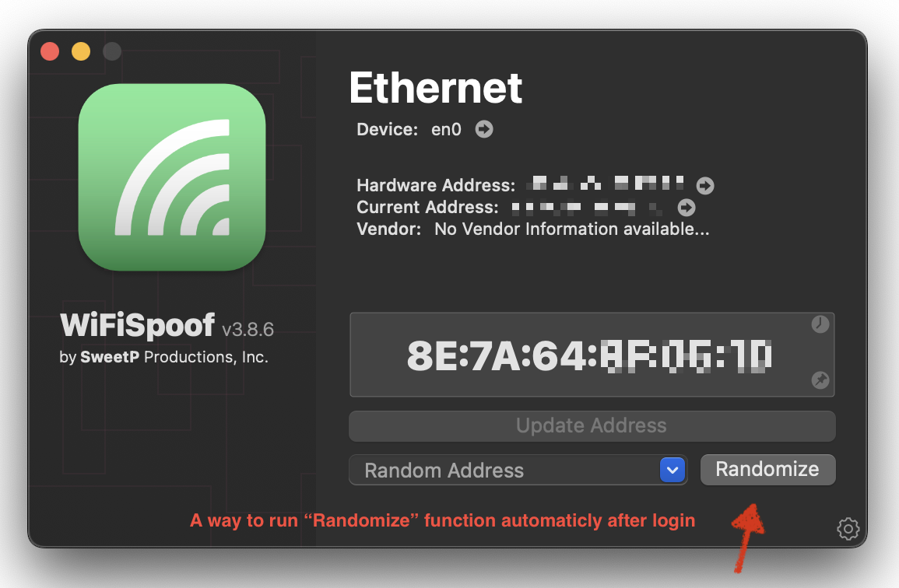Click the blurred Current Address value

(x=587, y=207)
